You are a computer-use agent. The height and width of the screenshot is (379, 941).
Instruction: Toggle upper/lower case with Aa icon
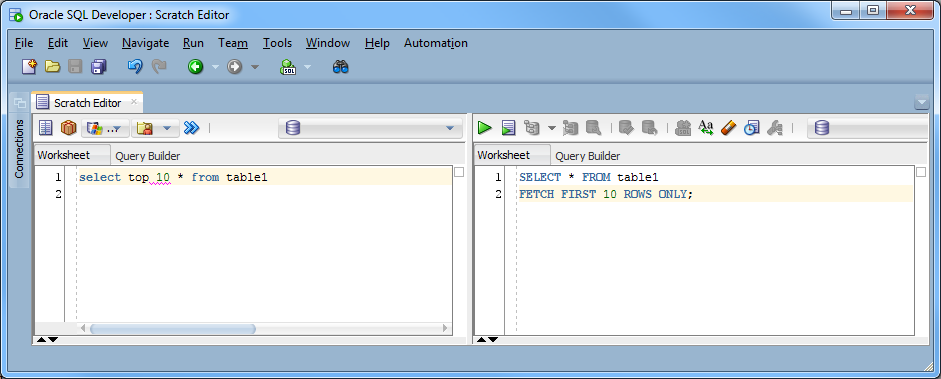point(706,128)
